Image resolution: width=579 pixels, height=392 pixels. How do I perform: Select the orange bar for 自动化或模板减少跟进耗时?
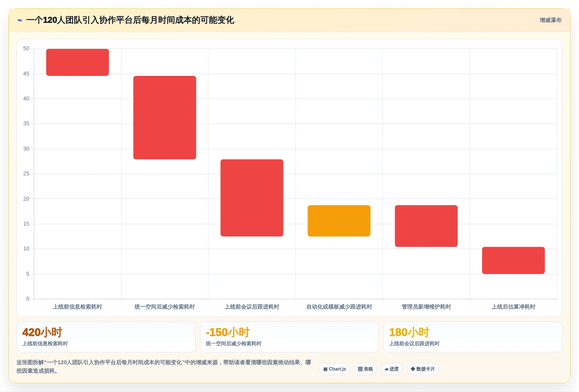pyautogui.click(x=339, y=221)
